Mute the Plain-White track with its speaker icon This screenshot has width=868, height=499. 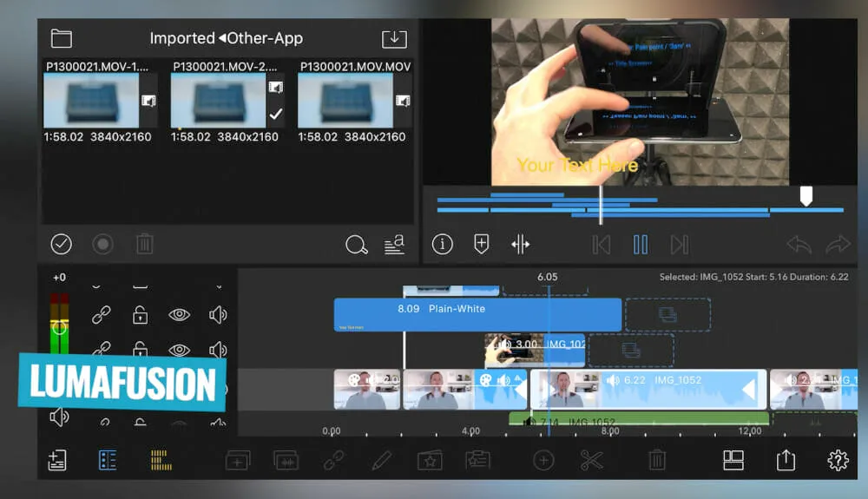[x=217, y=315]
